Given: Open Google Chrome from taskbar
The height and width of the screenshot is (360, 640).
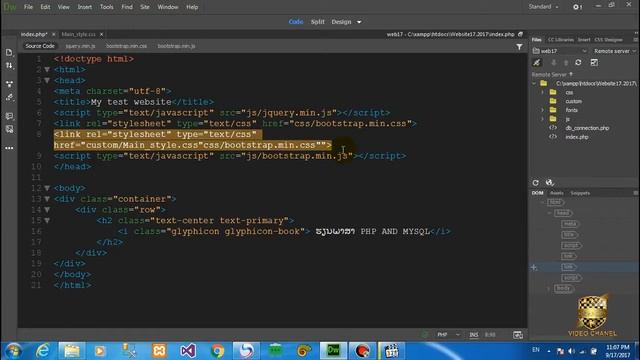Looking at the screenshot, I should (217, 351).
